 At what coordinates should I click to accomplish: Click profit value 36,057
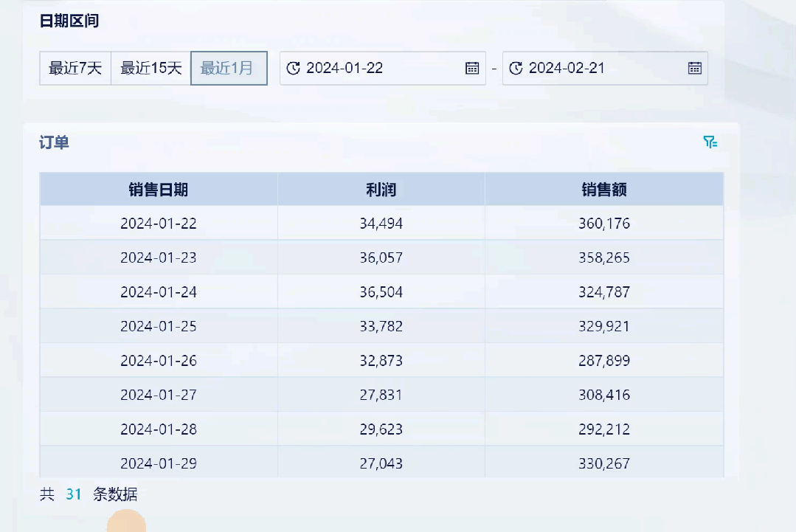[381, 258]
